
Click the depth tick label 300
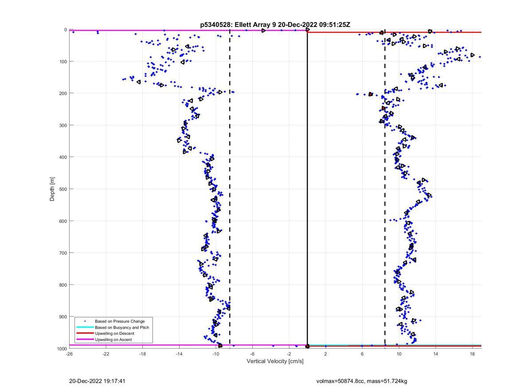pyautogui.click(x=63, y=125)
